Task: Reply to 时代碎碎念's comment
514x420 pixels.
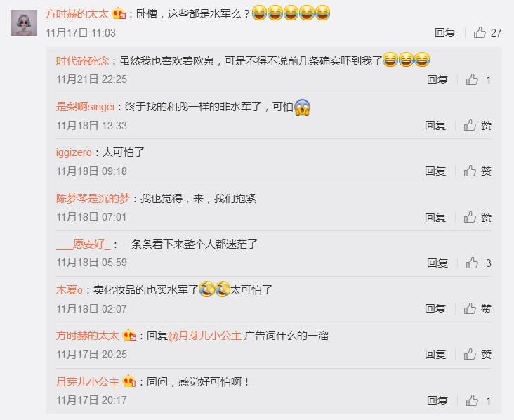Action: point(437,79)
